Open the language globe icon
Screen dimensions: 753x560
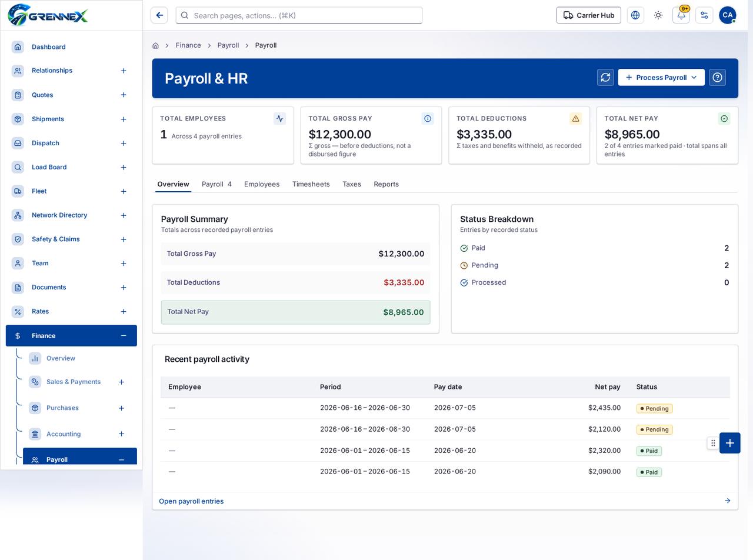tap(635, 15)
